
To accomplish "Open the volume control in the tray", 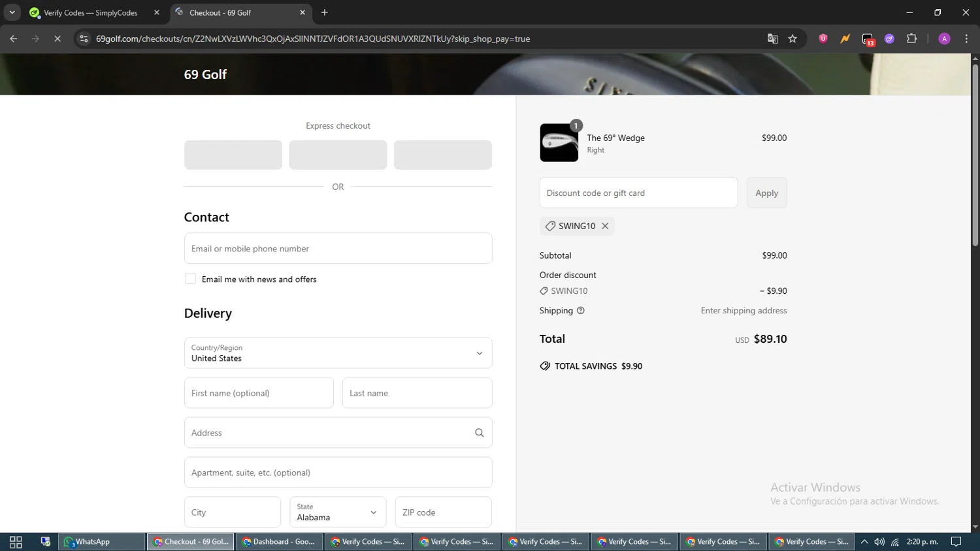I will click(879, 542).
